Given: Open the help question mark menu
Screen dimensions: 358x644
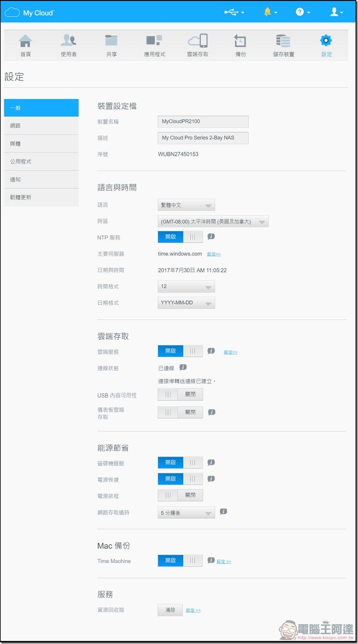Looking at the screenshot, I should pyautogui.click(x=303, y=12).
